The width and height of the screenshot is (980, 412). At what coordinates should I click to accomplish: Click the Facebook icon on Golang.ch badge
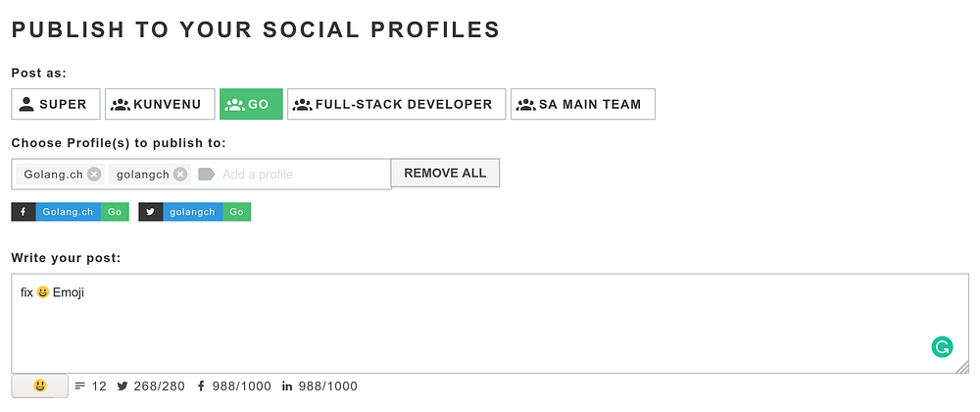24,212
